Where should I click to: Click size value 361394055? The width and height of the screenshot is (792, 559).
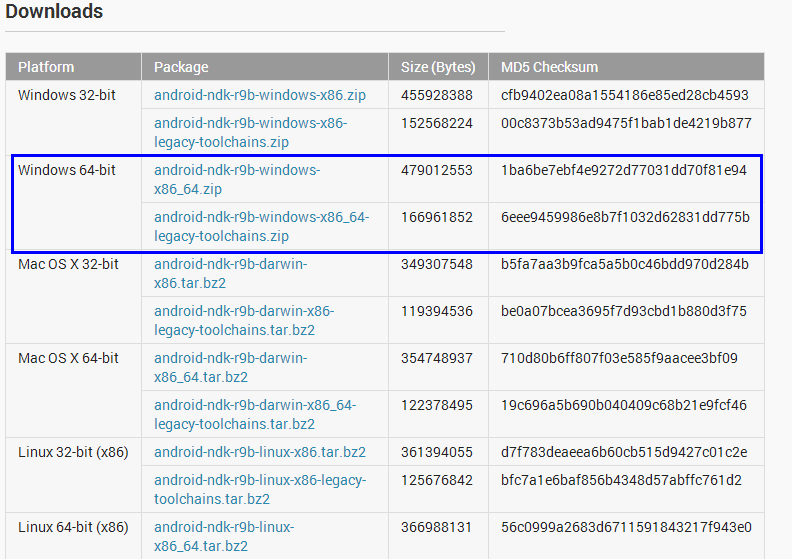click(x=437, y=452)
